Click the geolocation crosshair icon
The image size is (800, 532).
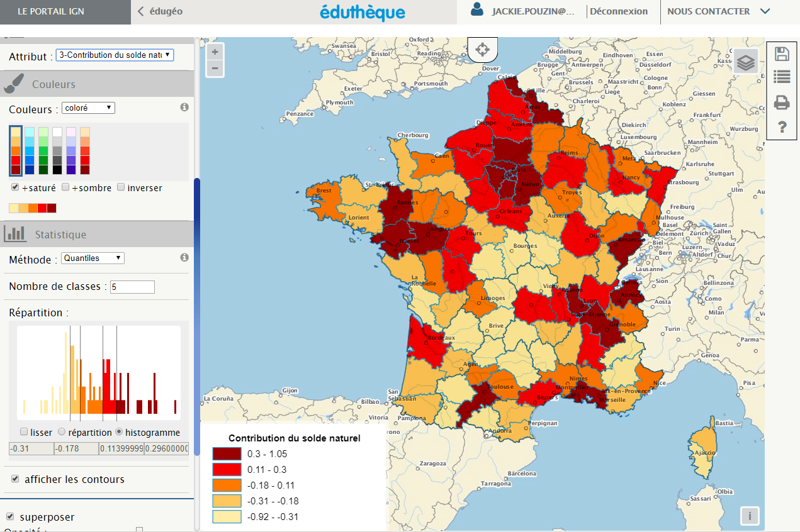[482, 49]
